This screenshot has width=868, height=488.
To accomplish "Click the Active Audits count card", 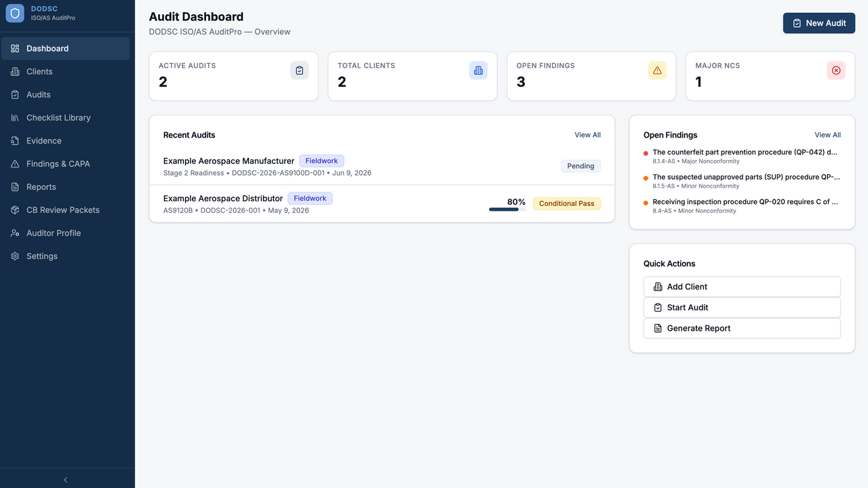I will [x=233, y=77].
